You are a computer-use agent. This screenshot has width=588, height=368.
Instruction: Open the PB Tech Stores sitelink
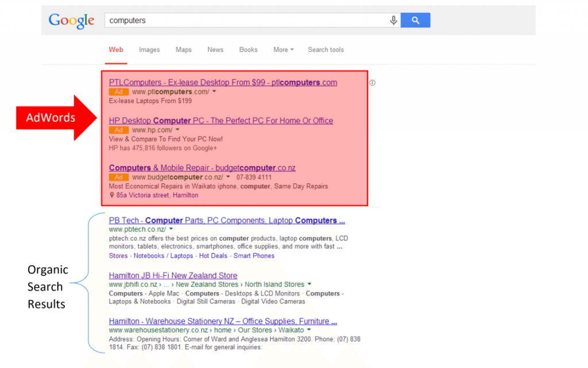(x=118, y=256)
